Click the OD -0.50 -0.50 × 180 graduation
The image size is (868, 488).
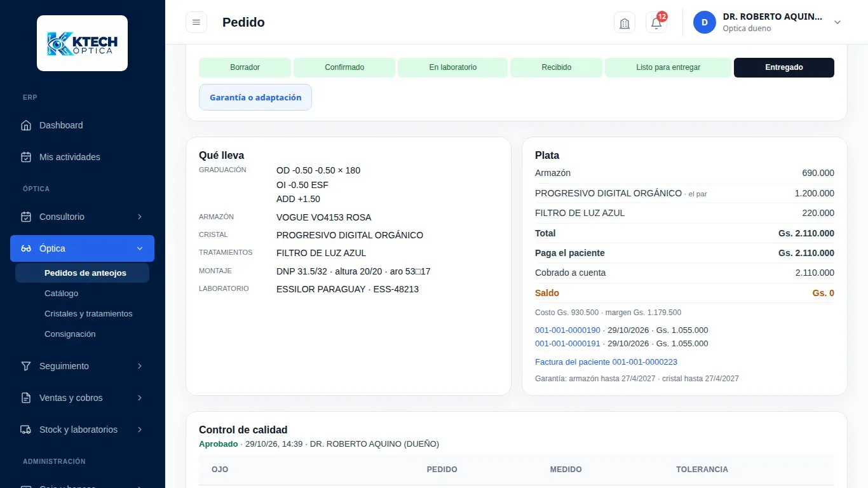click(x=318, y=170)
